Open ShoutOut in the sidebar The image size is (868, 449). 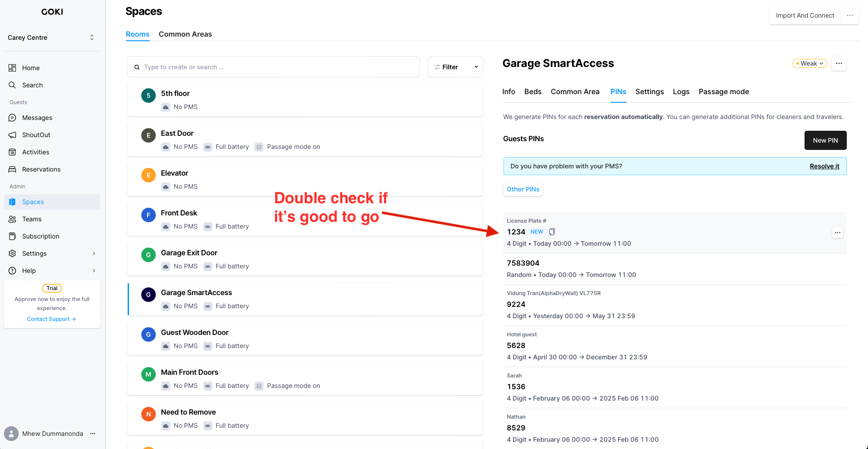click(x=36, y=135)
